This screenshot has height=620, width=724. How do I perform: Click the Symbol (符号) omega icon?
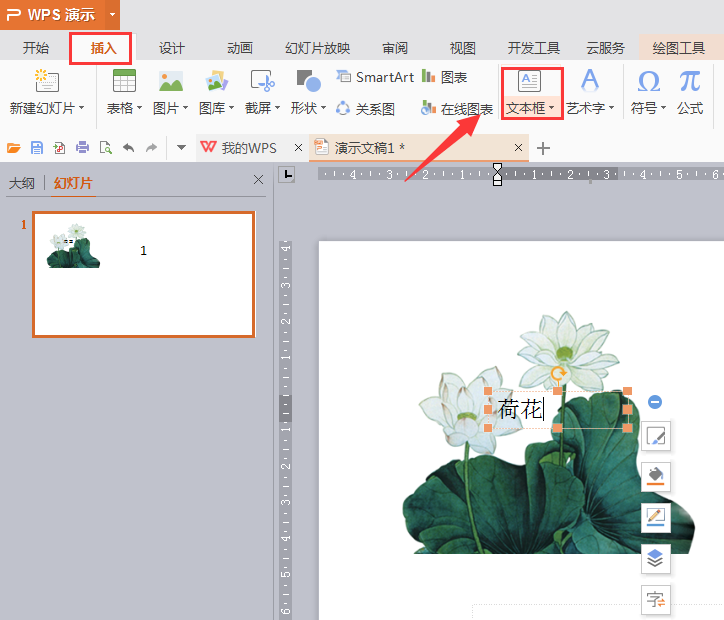648,81
